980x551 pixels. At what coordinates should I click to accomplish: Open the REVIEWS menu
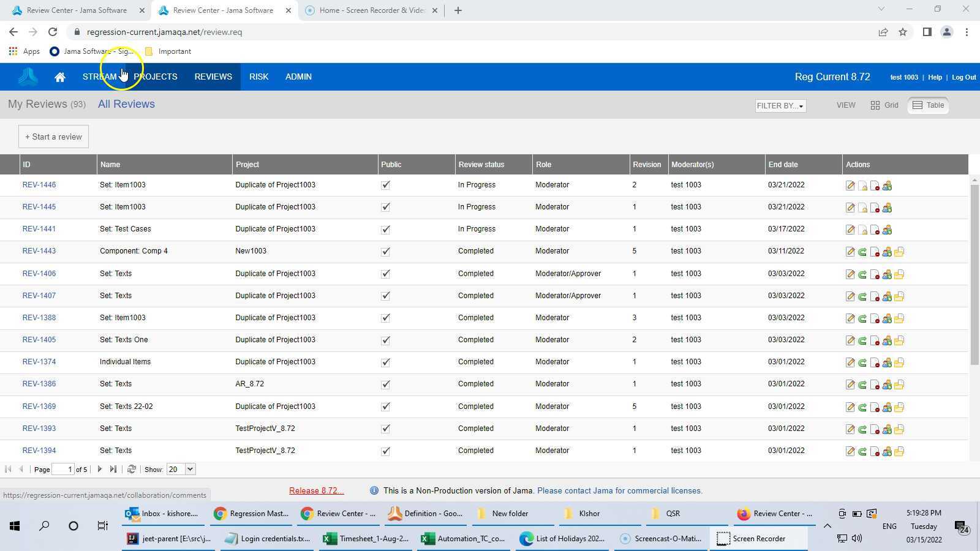213,77
